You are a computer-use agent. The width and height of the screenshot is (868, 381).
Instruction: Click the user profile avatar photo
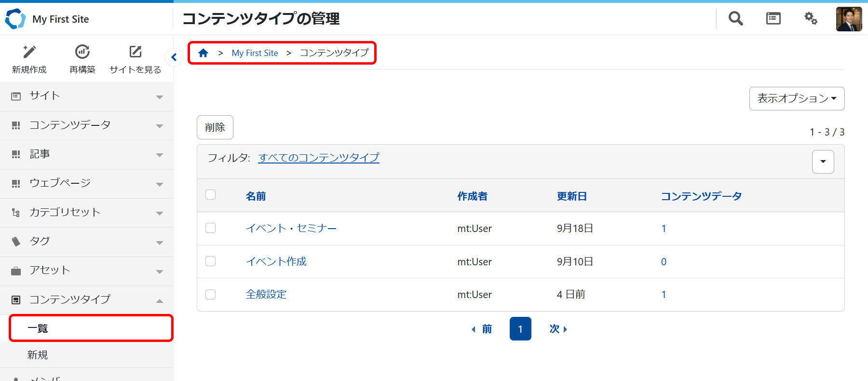849,19
